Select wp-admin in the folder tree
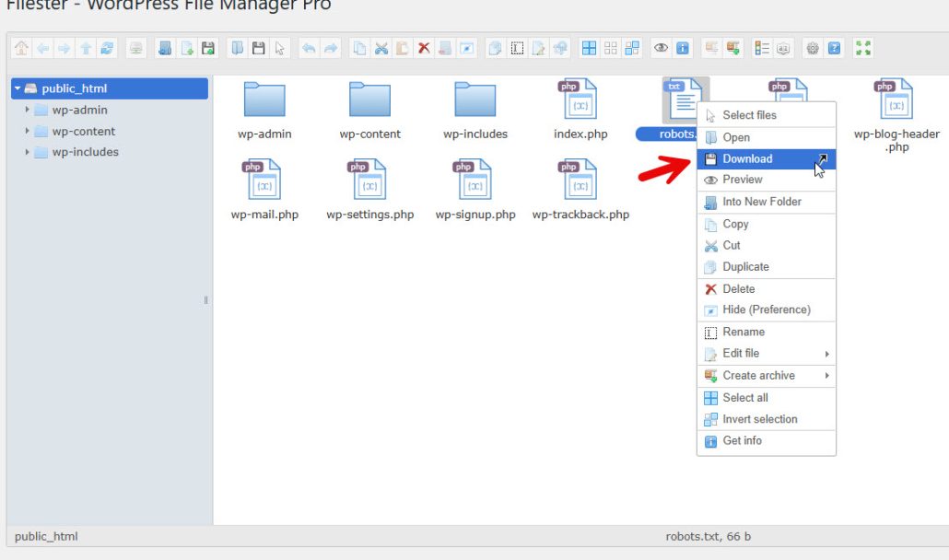949x560 pixels. tap(79, 110)
